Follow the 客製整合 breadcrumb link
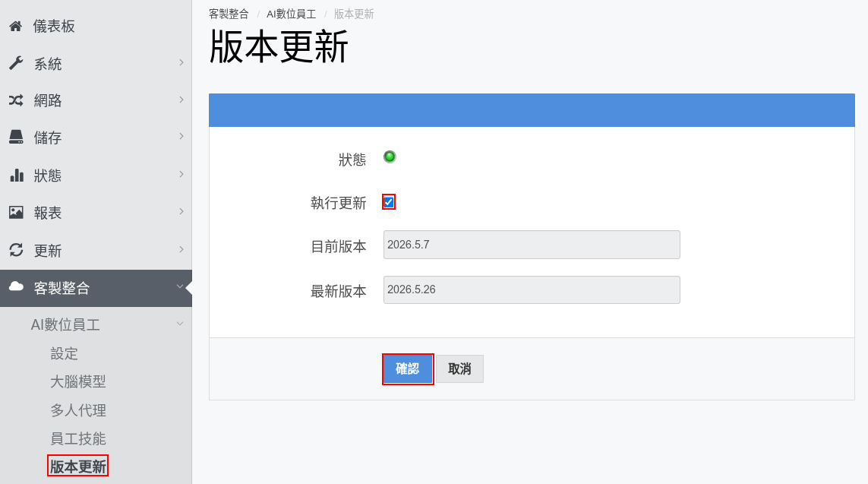Image resolution: width=868 pixels, height=484 pixels. pos(229,14)
